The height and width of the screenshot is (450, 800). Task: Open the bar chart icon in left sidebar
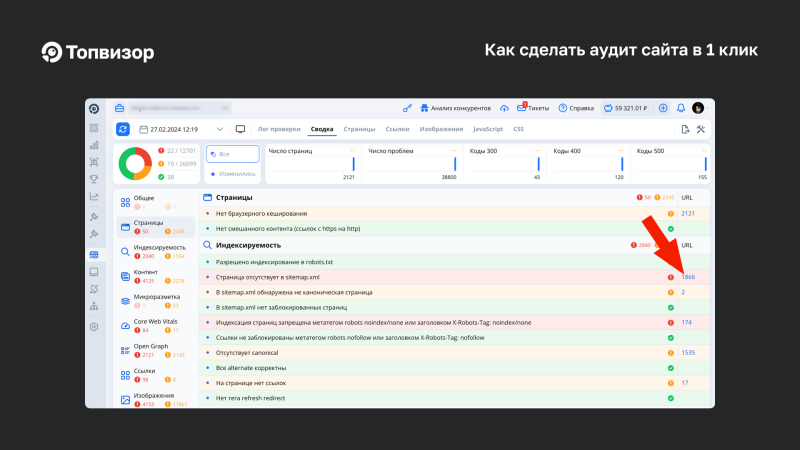click(94, 145)
